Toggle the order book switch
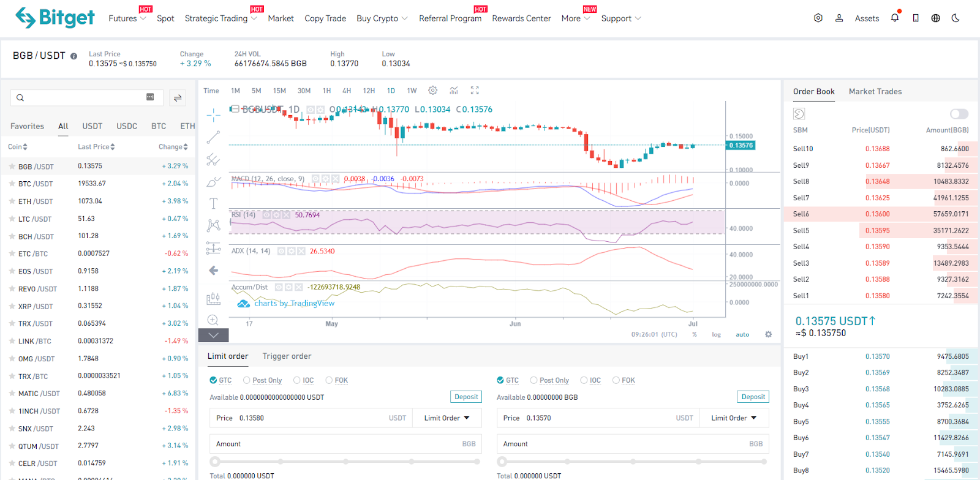Viewport: 980px width, 480px height. 959,114
